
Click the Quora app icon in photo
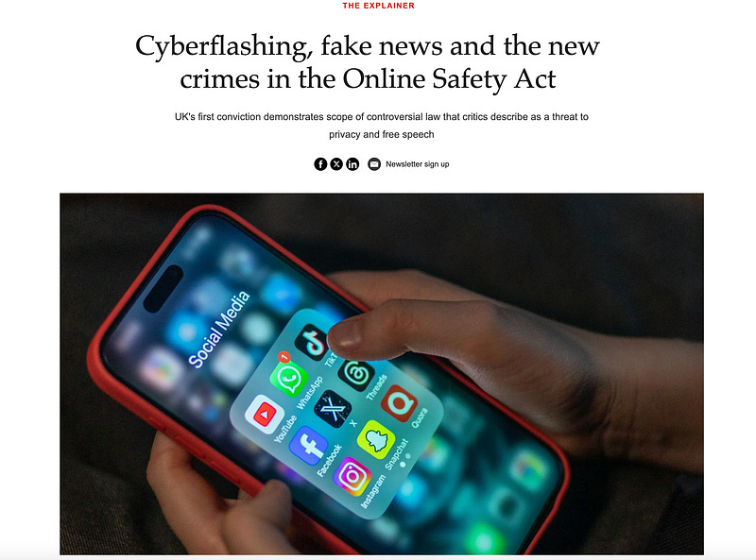tap(399, 403)
